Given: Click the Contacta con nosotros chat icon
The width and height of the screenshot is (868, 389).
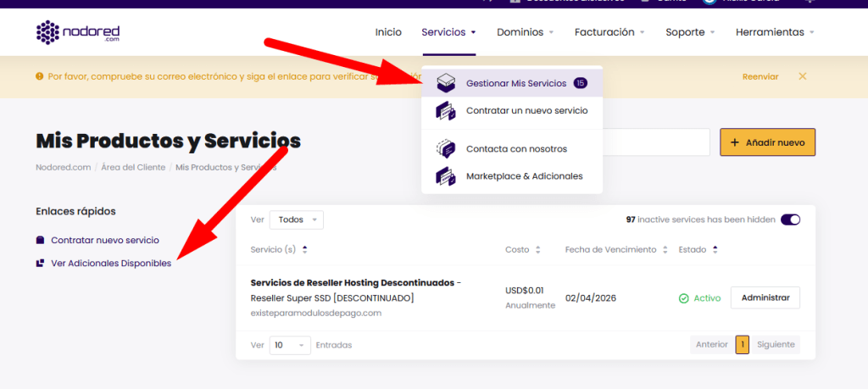Looking at the screenshot, I should (446, 149).
